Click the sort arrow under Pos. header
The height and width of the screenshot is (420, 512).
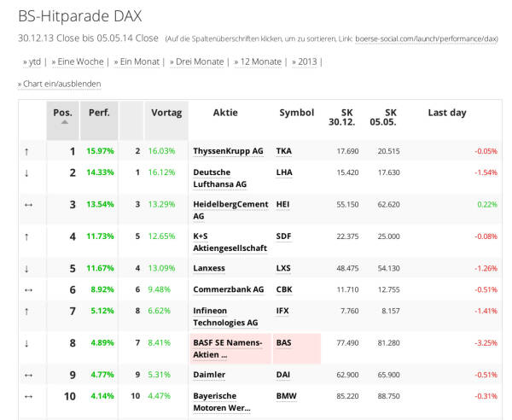63,122
